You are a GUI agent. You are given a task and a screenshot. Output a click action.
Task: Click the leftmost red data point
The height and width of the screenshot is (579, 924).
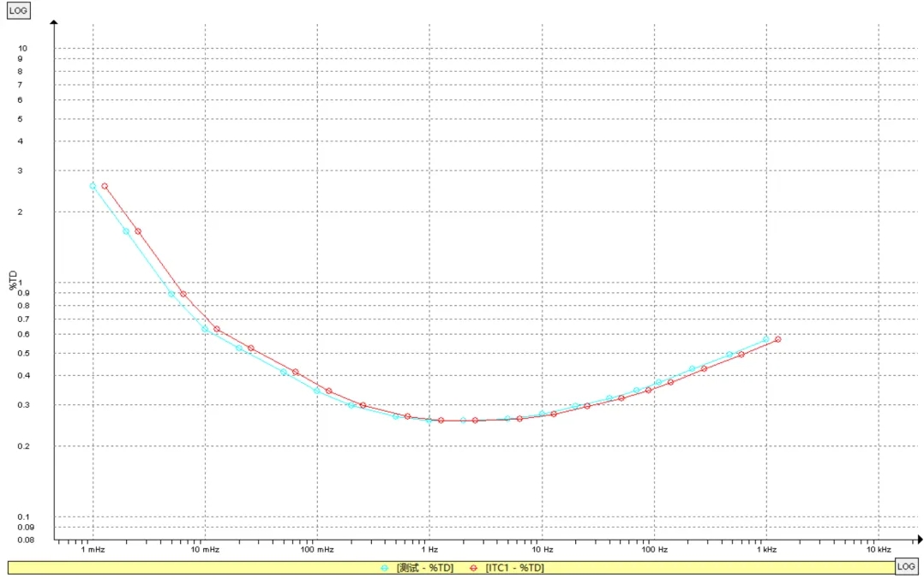[x=105, y=186]
